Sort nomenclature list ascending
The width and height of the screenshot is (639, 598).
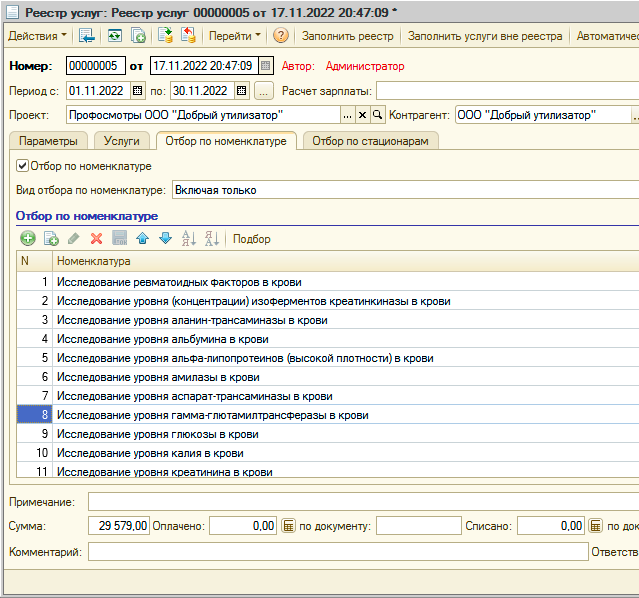pyautogui.click(x=188, y=239)
